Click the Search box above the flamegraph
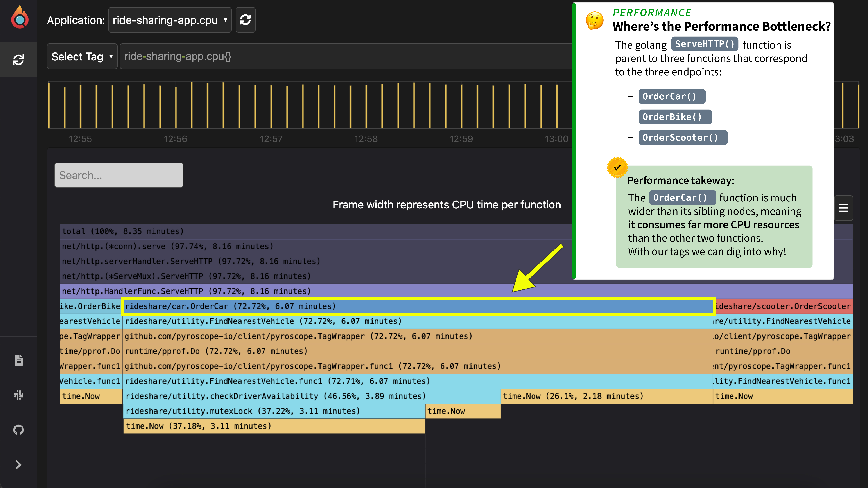The width and height of the screenshot is (868, 488). pyautogui.click(x=119, y=175)
